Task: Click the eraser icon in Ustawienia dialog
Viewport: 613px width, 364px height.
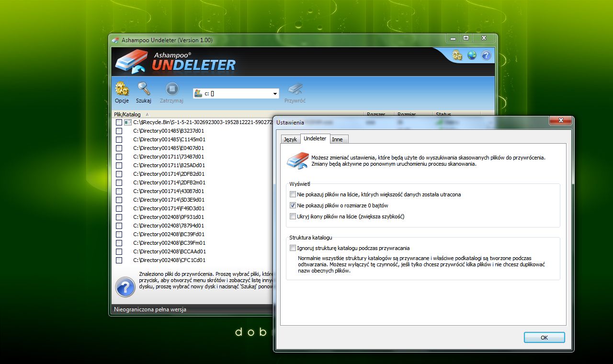Action: point(297,160)
